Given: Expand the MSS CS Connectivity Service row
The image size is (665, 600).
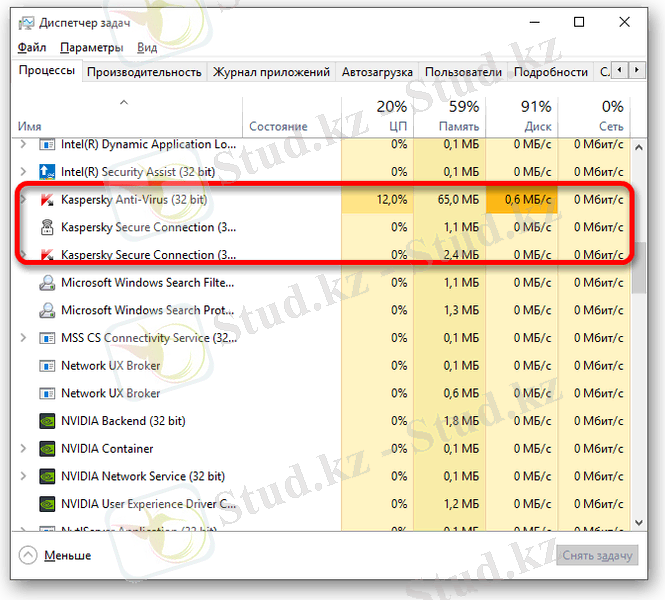Looking at the screenshot, I should pyautogui.click(x=23, y=338).
